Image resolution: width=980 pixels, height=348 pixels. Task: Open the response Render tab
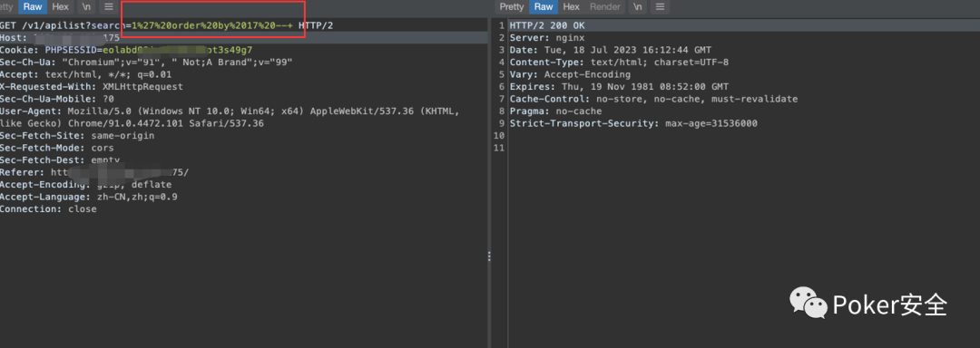(x=605, y=7)
